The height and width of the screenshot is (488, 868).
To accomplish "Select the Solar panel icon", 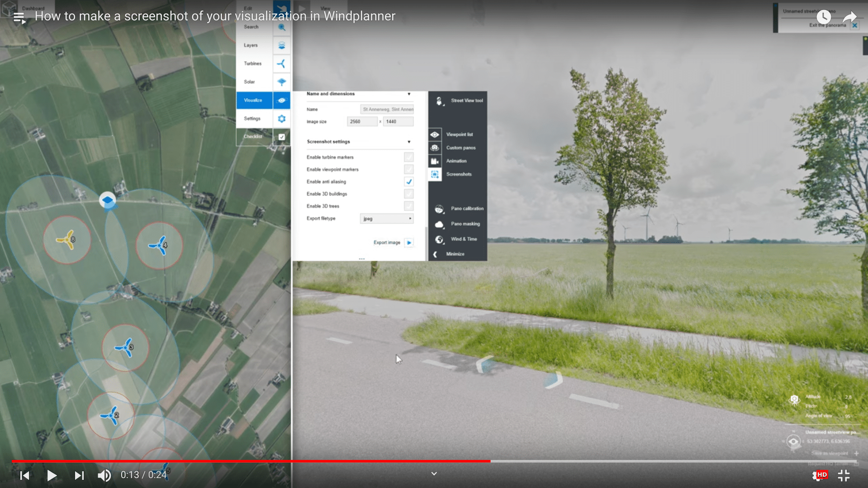I will pos(281,82).
